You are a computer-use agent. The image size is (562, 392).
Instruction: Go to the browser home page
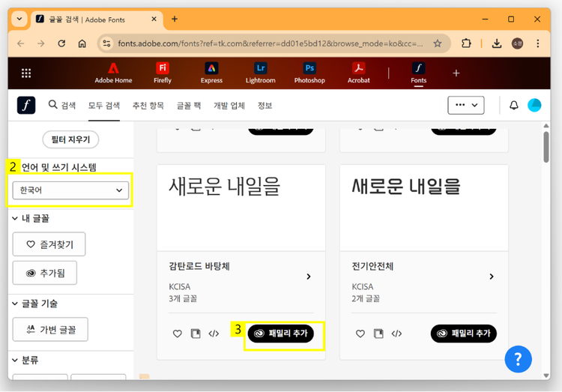pyautogui.click(x=82, y=43)
